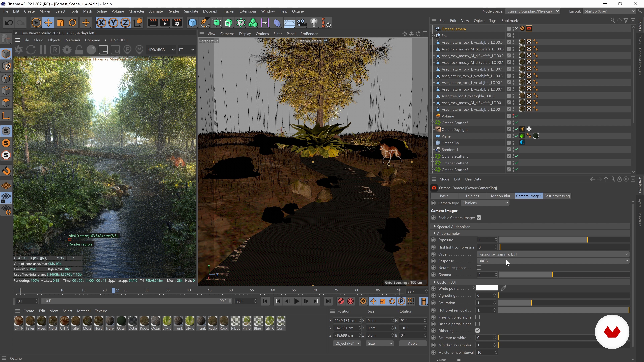Click the Undo arrow icon

point(9,23)
